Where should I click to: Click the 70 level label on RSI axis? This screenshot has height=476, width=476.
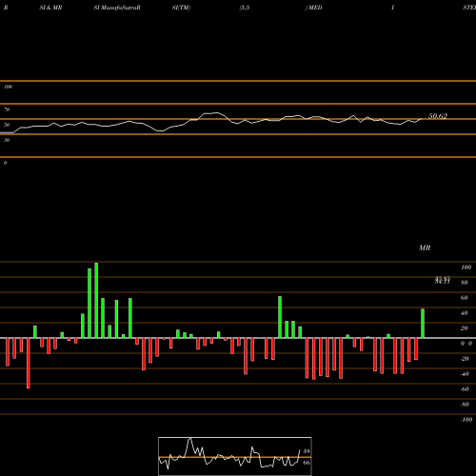(x=7, y=109)
